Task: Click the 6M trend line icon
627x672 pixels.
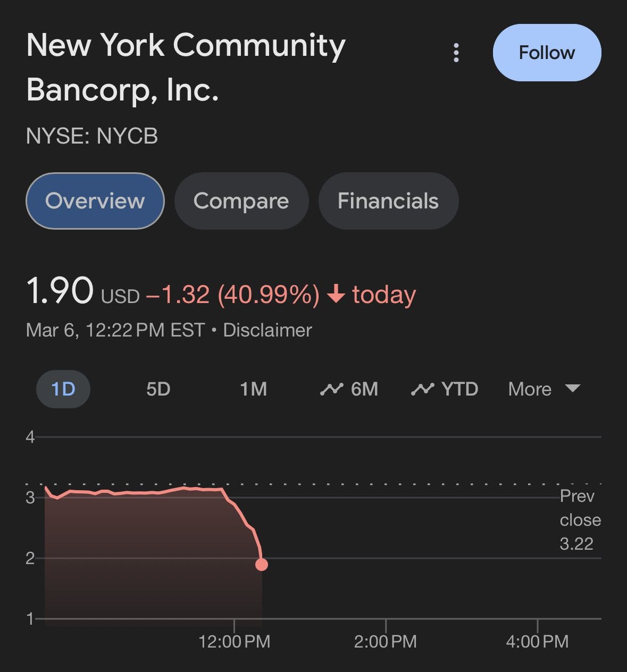Action: (x=331, y=390)
